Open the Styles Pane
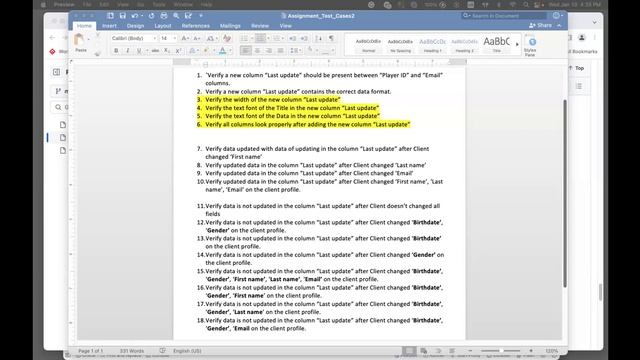This screenshot has height=360, width=640. 531,46
